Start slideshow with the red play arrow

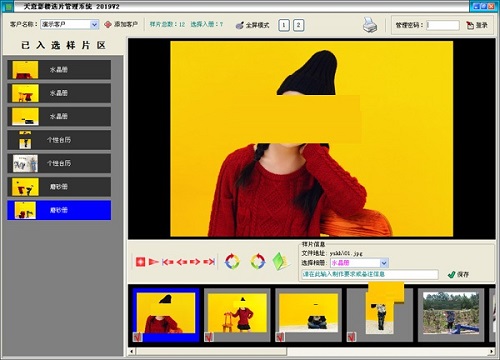click(153, 262)
